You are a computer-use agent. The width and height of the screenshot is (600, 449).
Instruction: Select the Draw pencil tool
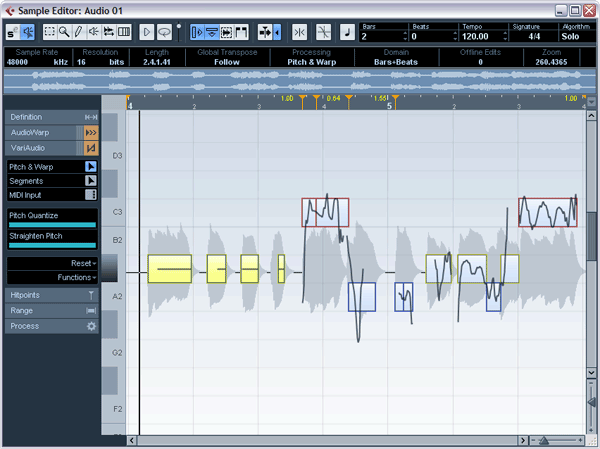[x=78, y=32]
